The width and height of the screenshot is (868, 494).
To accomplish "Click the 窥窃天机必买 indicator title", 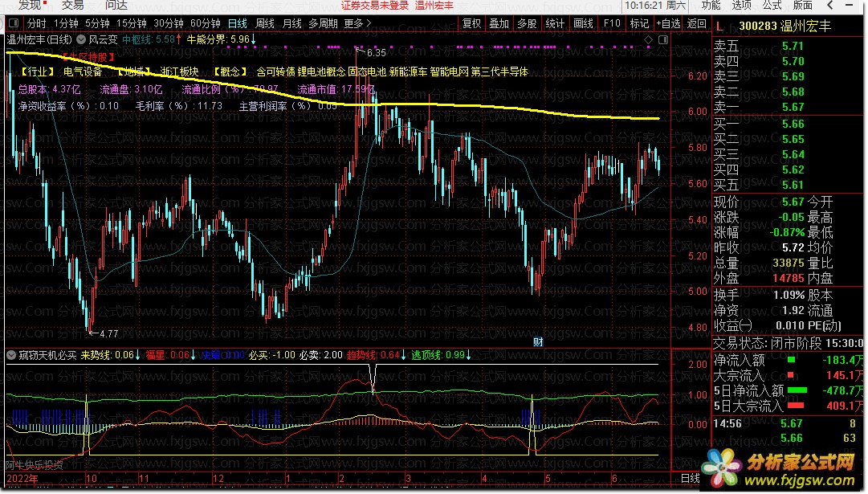I will click(x=47, y=355).
